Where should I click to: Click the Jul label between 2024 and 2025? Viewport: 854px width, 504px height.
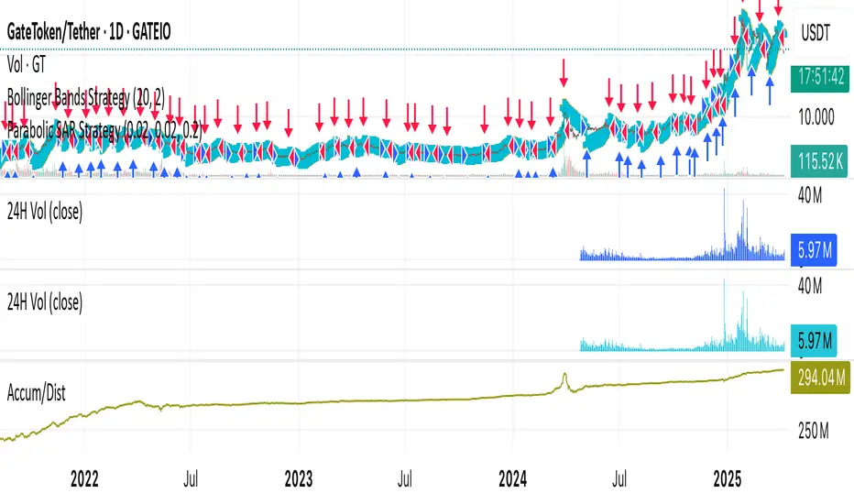[619, 479]
